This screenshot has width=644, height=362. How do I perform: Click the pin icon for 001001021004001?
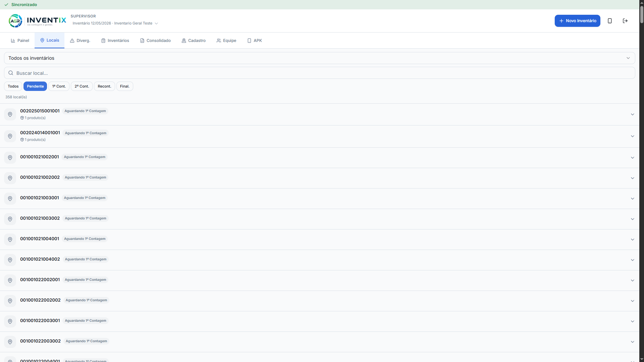click(x=10, y=240)
